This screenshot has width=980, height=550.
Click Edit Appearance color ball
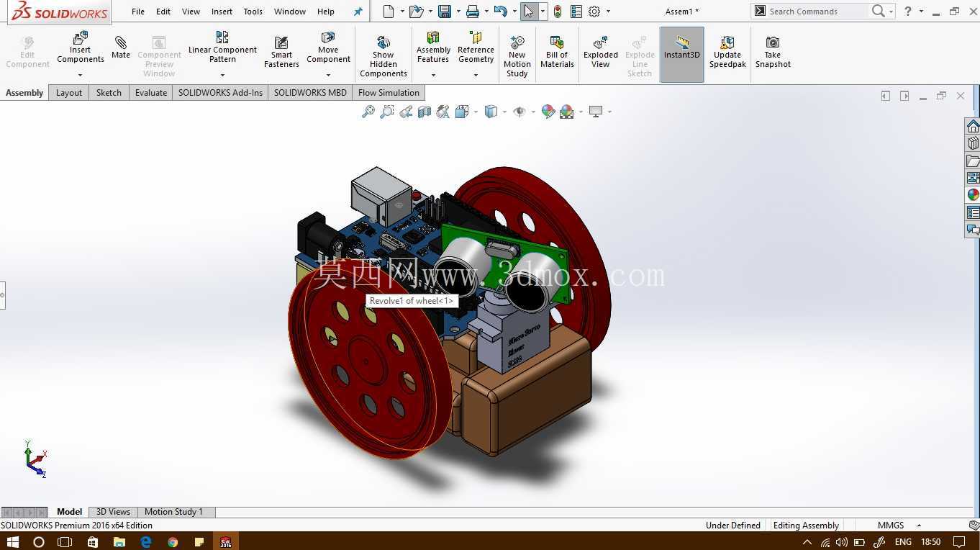(548, 112)
